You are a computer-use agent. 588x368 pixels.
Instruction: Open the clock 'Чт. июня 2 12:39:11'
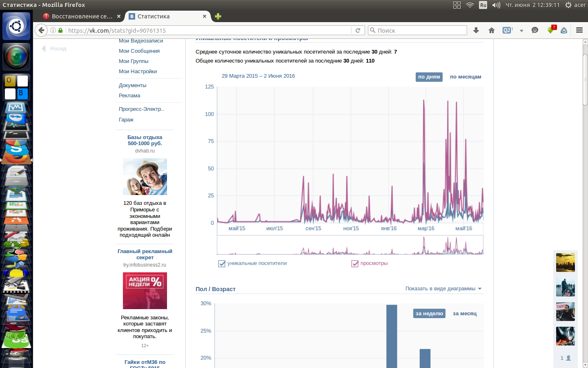pos(532,5)
